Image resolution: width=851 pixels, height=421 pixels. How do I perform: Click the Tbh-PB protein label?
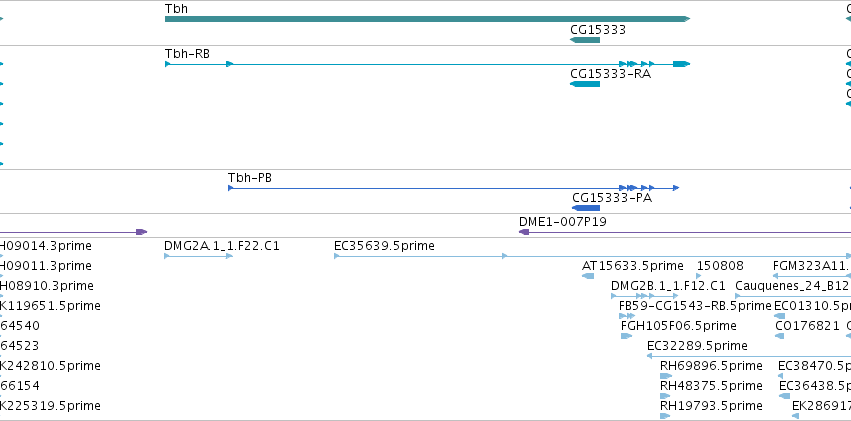tap(250, 178)
